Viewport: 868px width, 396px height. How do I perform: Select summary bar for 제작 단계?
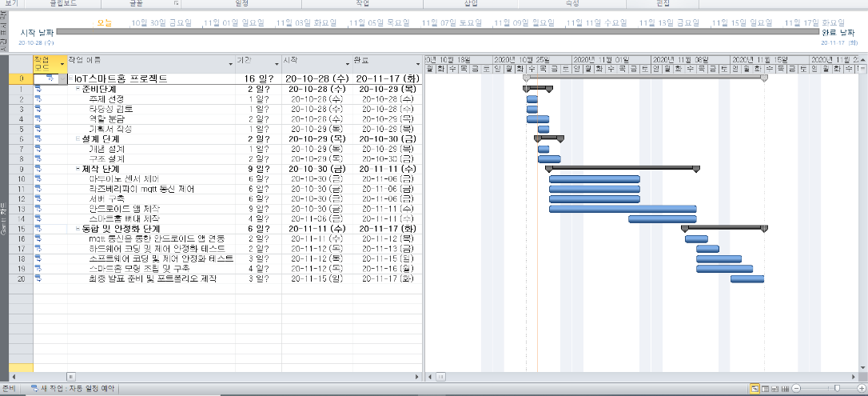(623, 167)
